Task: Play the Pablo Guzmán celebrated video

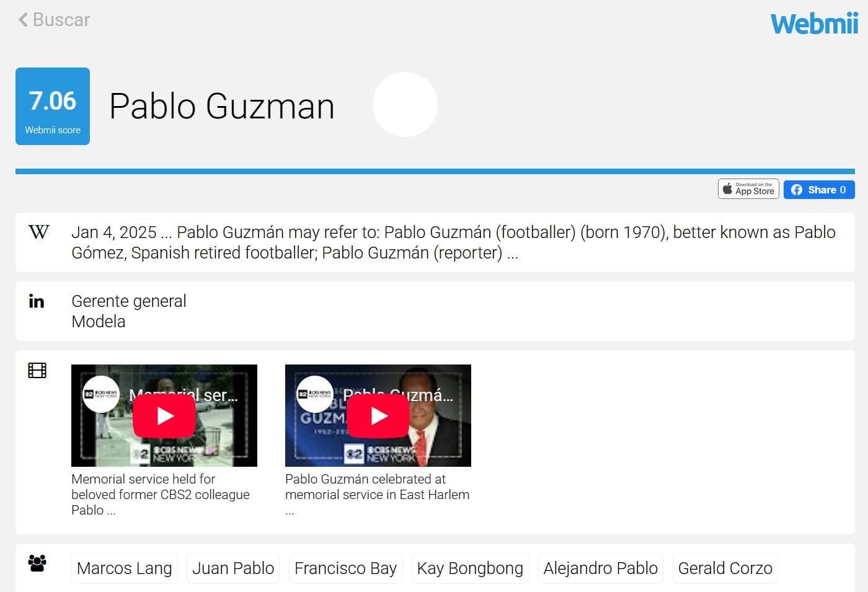Action: click(x=378, y=415)
